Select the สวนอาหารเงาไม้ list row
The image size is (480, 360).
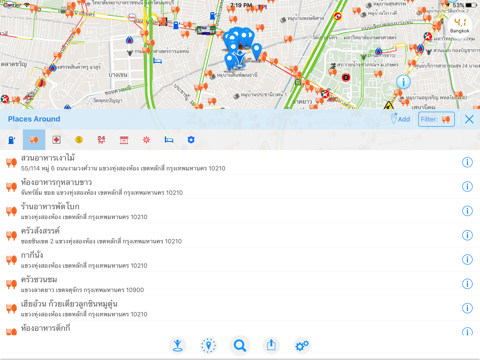point(240,162)
